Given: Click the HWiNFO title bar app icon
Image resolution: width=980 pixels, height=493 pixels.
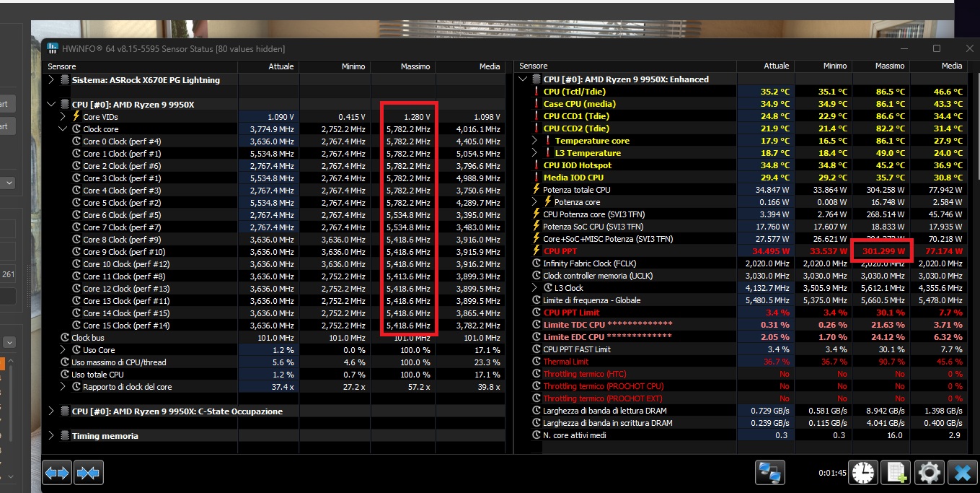Looking at the screenshot, I should 53,48.
